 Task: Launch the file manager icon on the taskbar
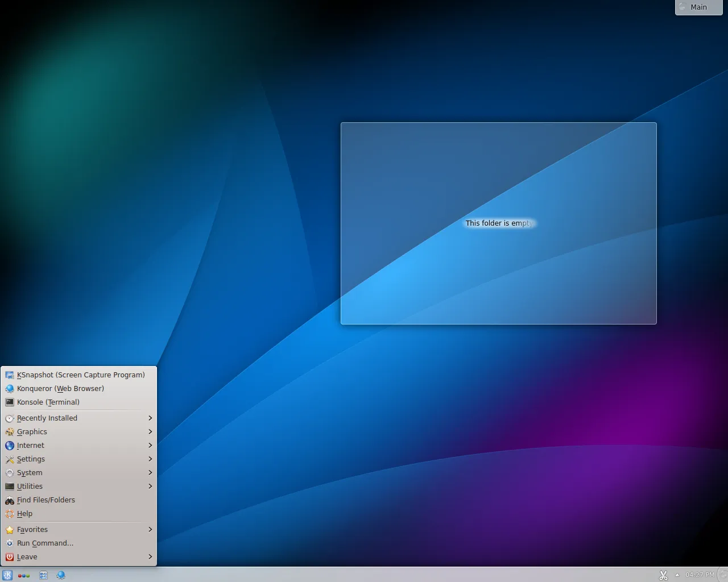(x=43, y=575)
